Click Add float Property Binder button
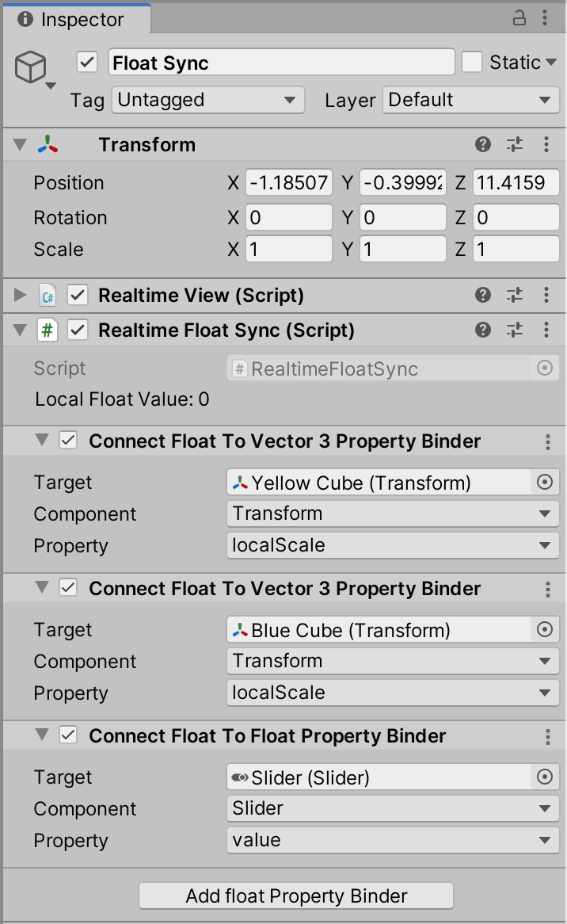This screenshot has width=567, height=924. coord(296,895)
